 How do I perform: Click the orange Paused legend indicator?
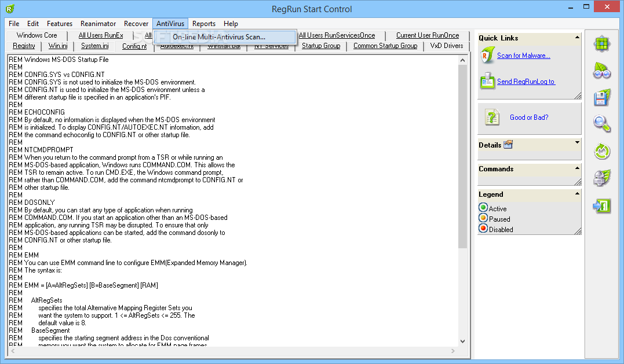coord(483,218)
